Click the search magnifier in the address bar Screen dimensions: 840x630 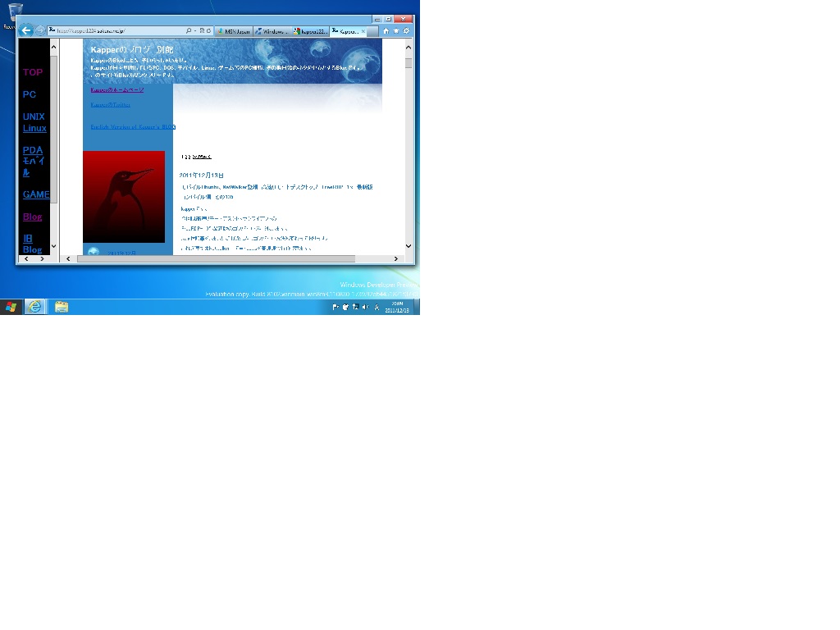(x=189, y=30)
